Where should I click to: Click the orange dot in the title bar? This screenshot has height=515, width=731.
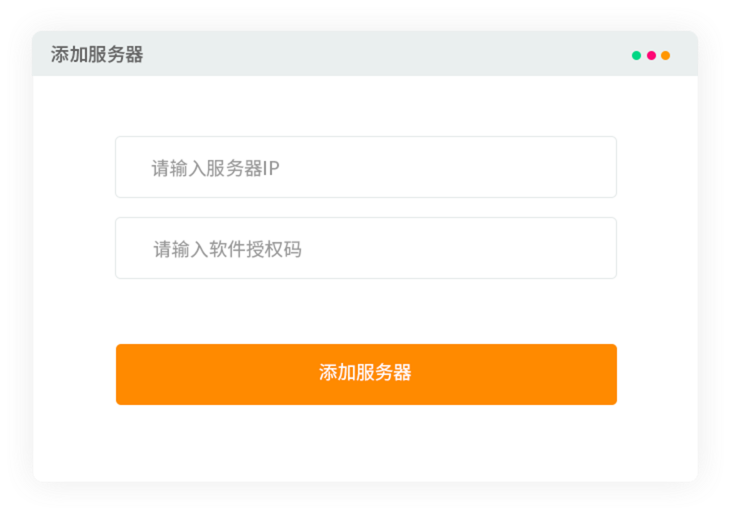tap(665, 56)
